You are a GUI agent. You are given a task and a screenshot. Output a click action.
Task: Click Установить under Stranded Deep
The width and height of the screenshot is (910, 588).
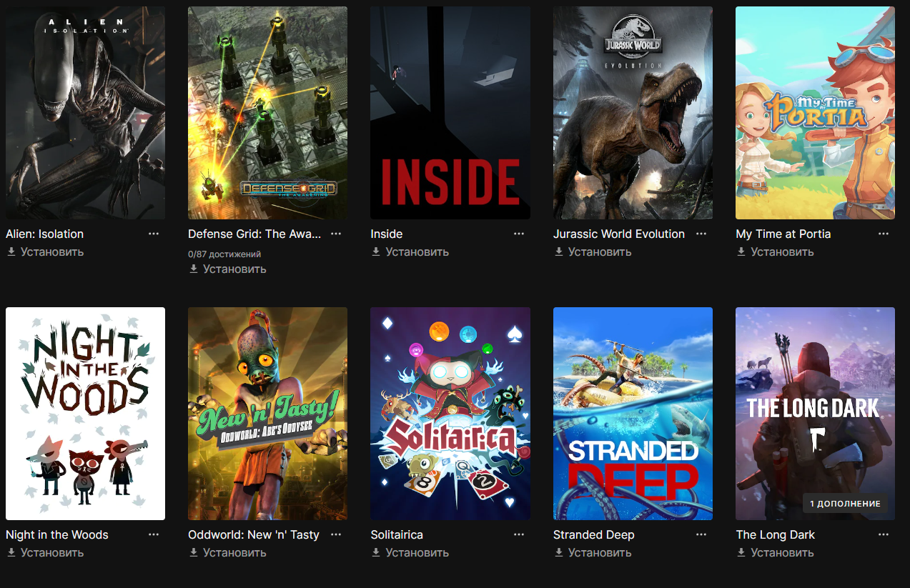coord(593,553)
